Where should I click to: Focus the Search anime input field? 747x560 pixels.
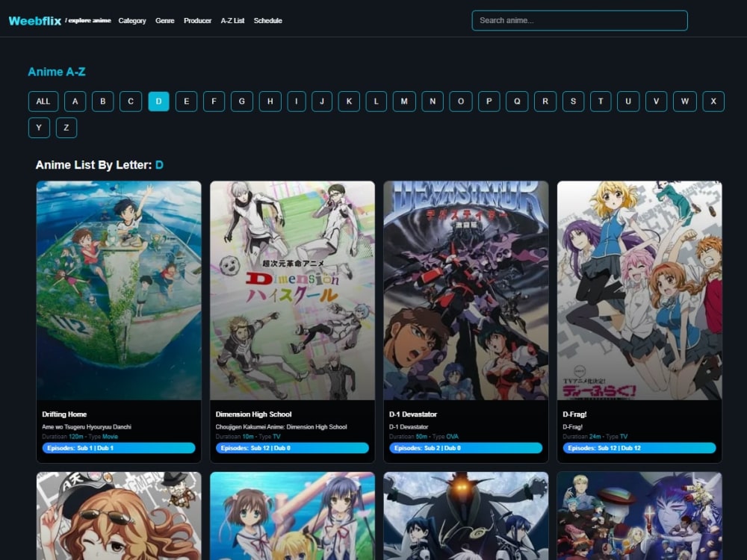pyautogui.click(x=580, y=20)
